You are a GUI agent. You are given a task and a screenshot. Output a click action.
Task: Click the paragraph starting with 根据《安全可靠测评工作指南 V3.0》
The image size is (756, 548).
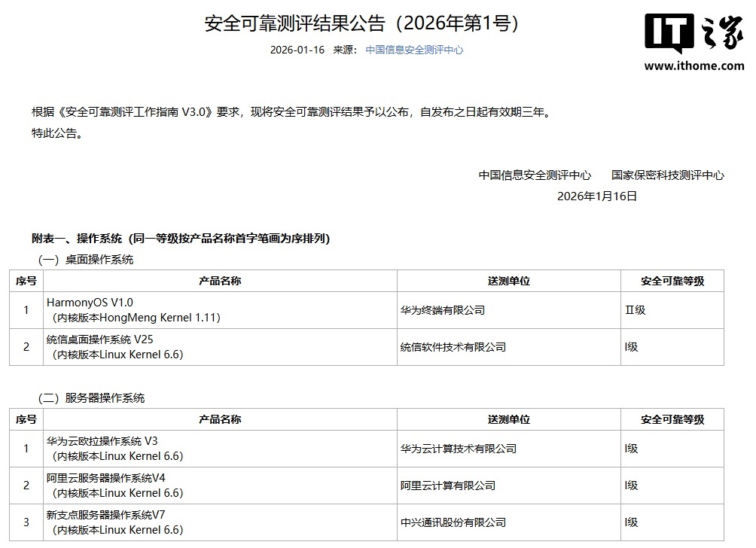point(291,112)
